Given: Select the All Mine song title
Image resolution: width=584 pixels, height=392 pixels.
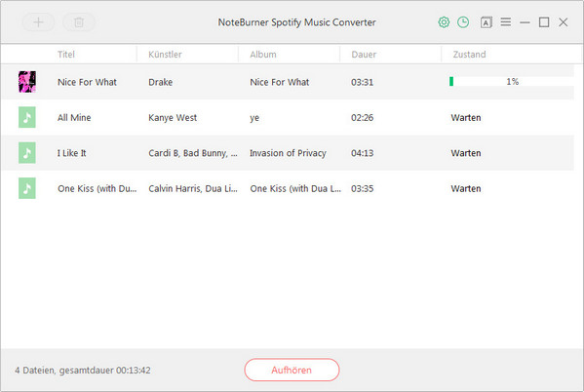Looking at the screenshot, I should [x=74, y=117].
